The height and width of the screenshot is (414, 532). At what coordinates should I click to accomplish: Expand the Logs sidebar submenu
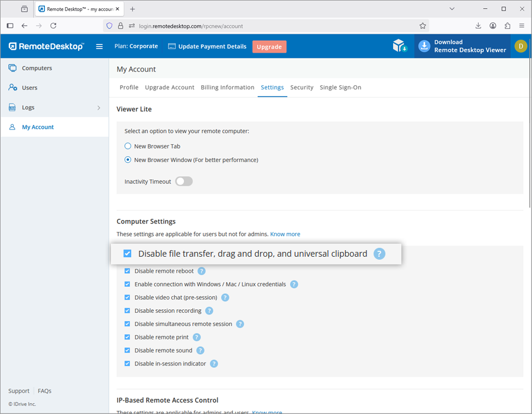pyautogui.click(x=99, y=108)
